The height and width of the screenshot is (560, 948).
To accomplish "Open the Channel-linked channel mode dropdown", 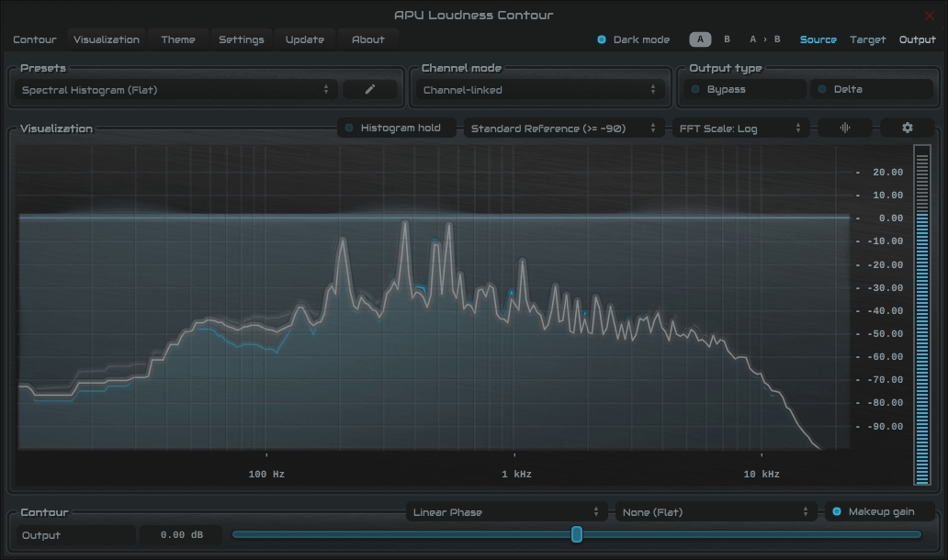I will point(540,89).
